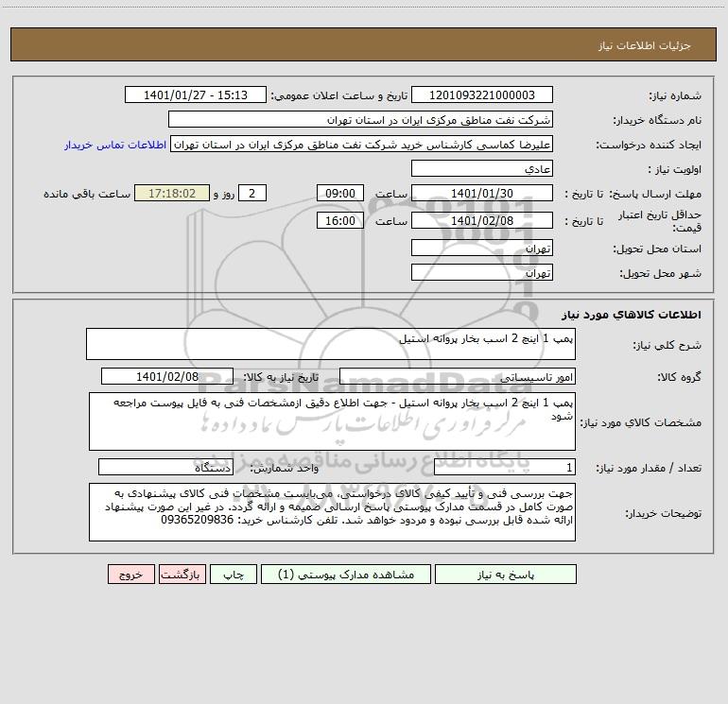Click the روز و label beside days count
728x704 pixels.
coord(224,194)
